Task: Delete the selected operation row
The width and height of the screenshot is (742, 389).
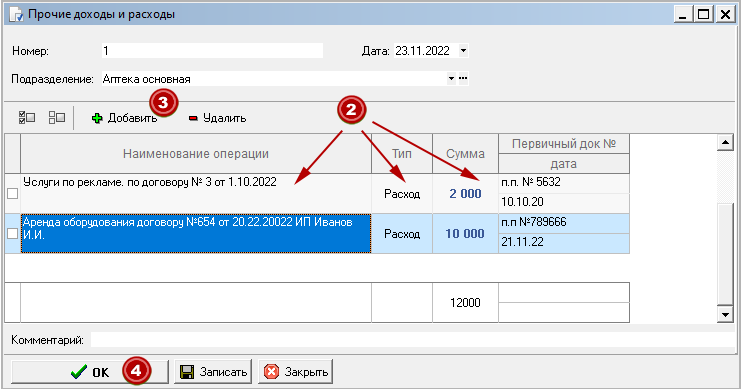Action: click(x=217, y=118)
